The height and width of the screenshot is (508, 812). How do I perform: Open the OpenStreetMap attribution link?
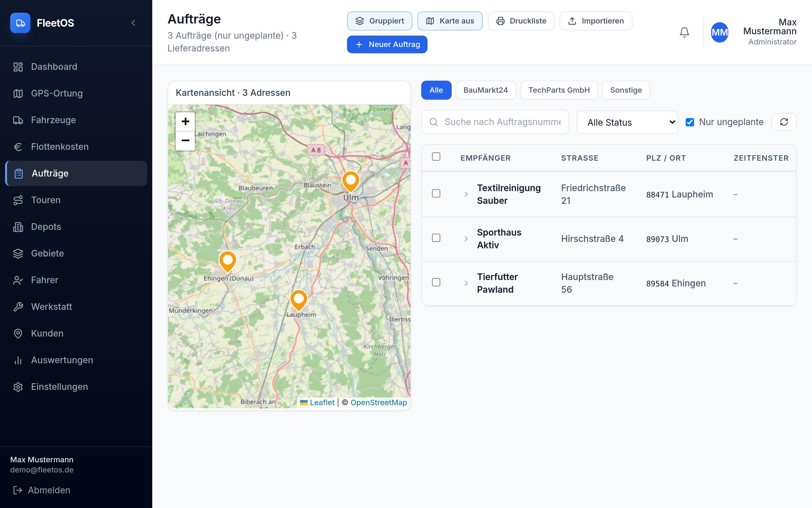378,403
